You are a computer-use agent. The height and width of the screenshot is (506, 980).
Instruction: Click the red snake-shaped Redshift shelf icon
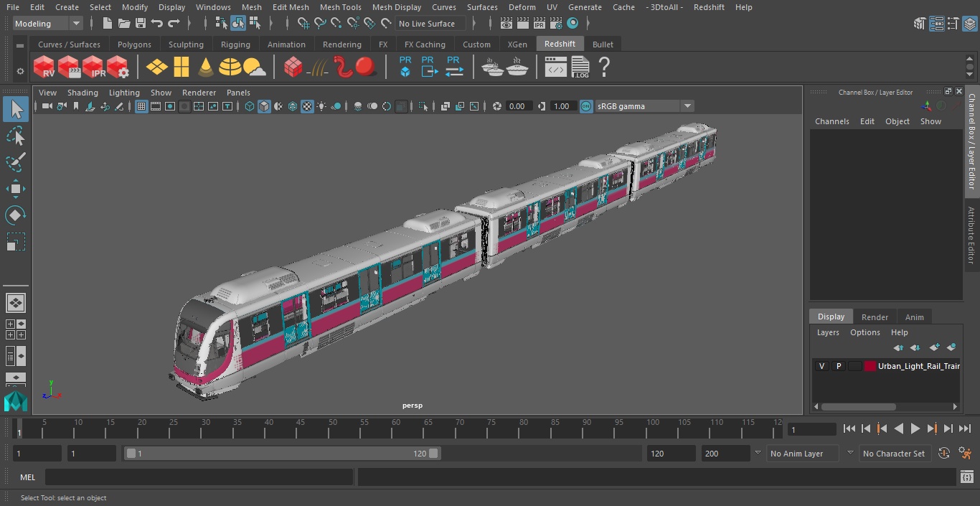343,67
